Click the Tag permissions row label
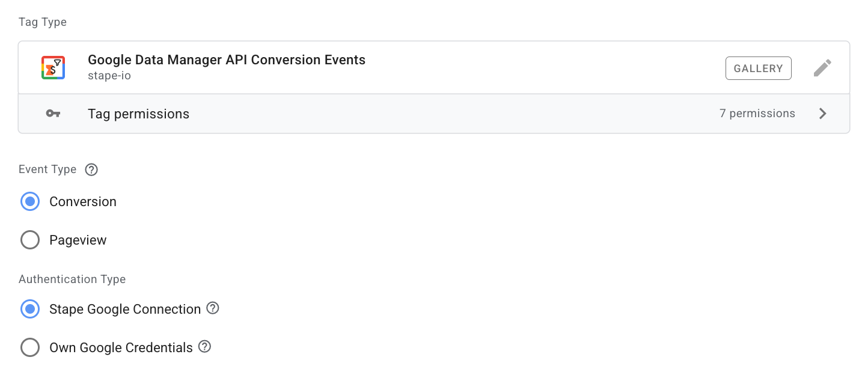The height and width of the screenshot is (375, 868). (138, 114)
